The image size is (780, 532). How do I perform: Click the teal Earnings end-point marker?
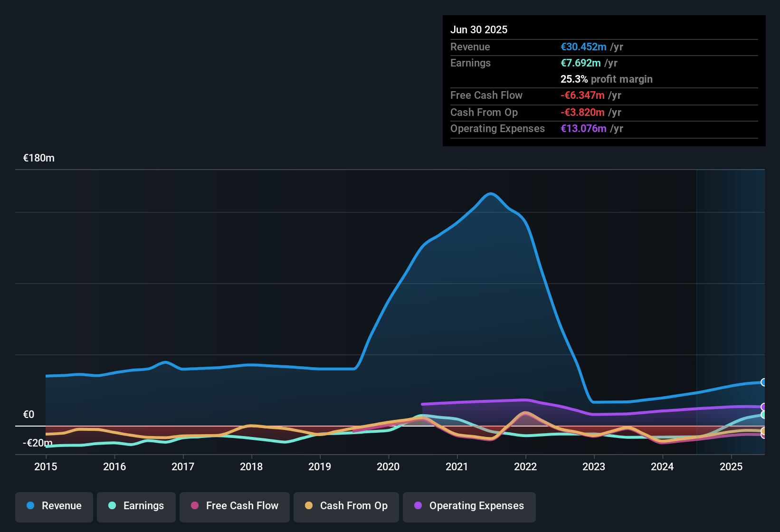click(763, 415)
